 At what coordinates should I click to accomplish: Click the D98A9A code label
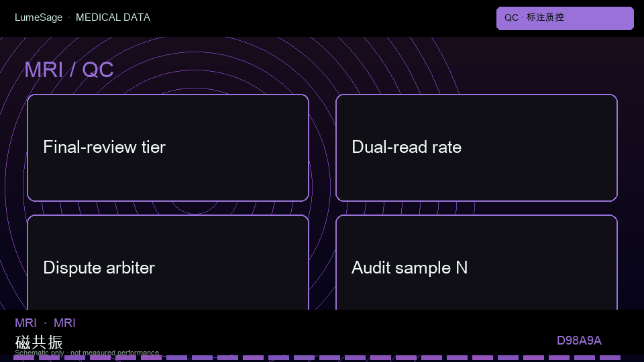coord(579,341)
